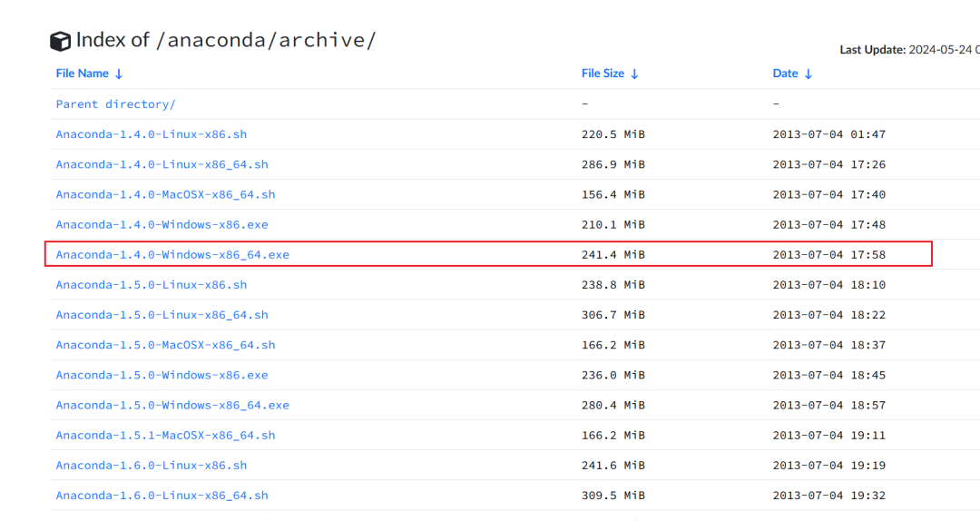Click the 309.5 MiB file size value
980x521 pixels.
[x=613, y=495]
